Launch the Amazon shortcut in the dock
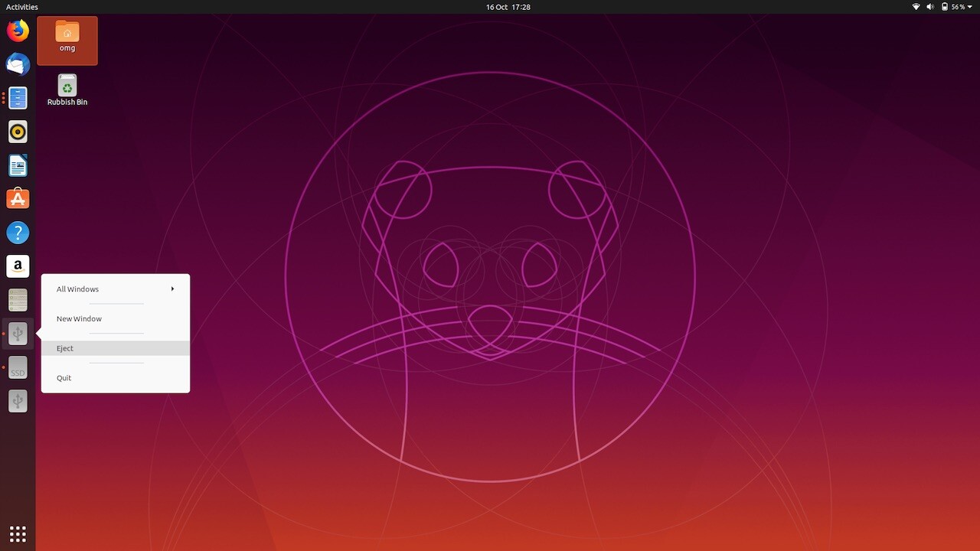The image size is (980, 551). [x=18, y=266]
